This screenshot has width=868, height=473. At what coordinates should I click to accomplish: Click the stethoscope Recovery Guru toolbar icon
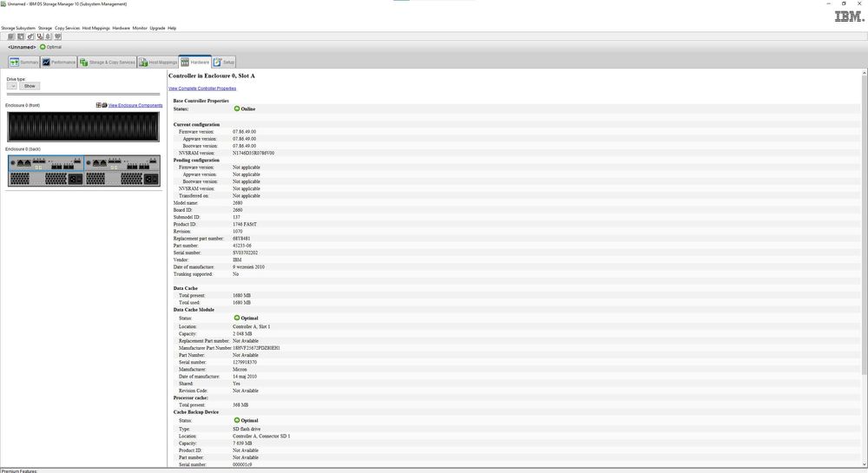coord(40,36)
